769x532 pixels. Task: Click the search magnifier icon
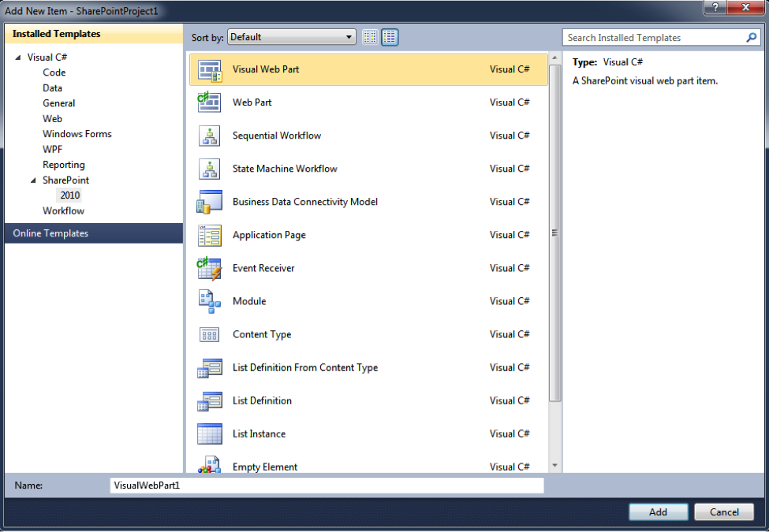[x=751, y=37]
